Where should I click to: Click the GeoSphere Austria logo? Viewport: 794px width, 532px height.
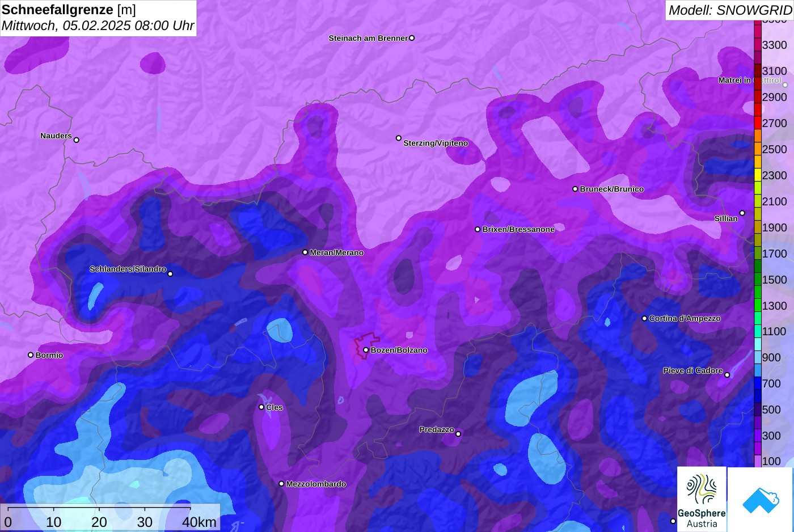702,499
